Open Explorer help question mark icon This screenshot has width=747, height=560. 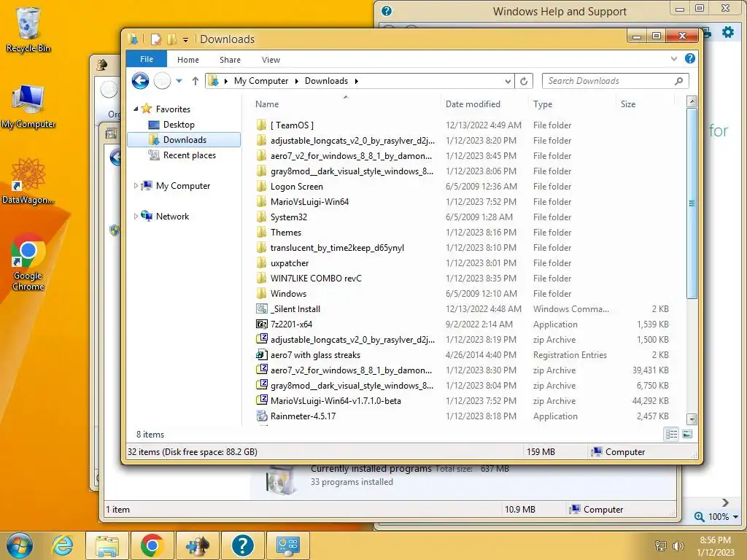point(690,58)
